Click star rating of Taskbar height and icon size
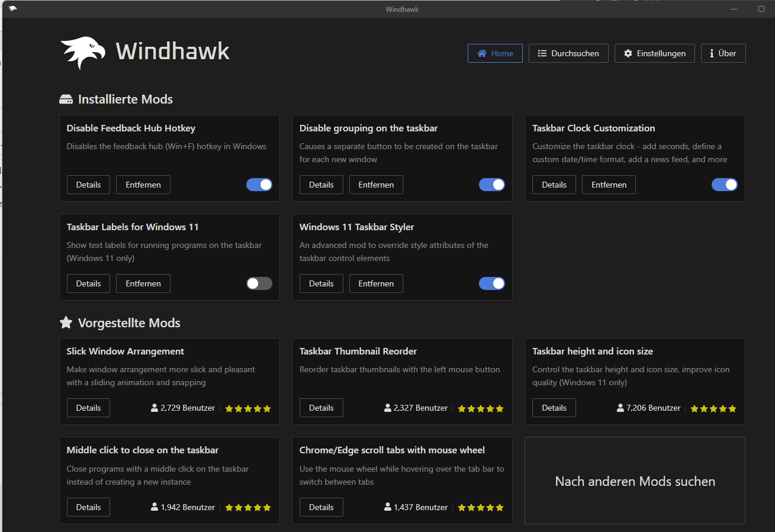This screenshot has height=532, width=775. (x=713, y=408)
